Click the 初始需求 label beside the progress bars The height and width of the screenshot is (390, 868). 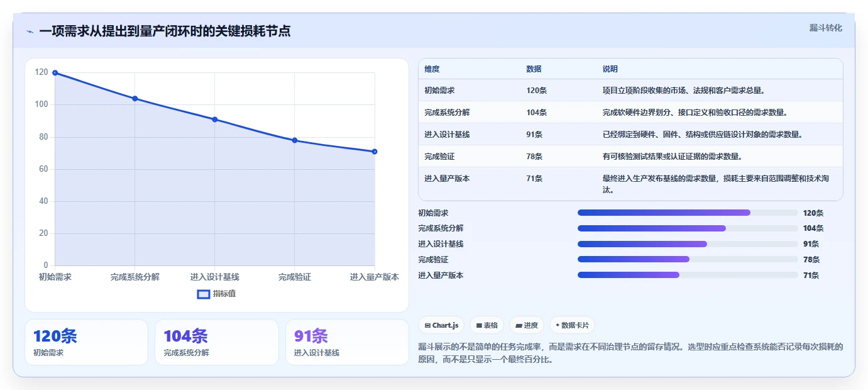433,213
